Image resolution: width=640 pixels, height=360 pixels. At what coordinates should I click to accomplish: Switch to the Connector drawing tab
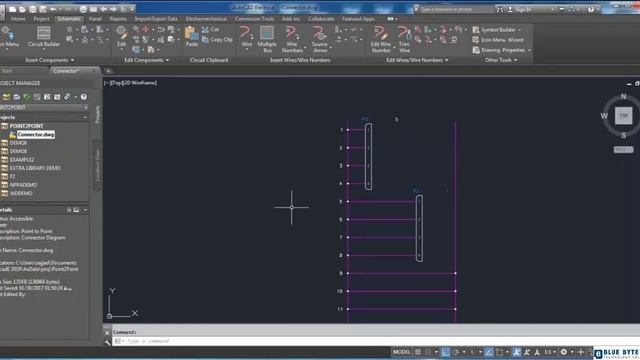[74, 71]
